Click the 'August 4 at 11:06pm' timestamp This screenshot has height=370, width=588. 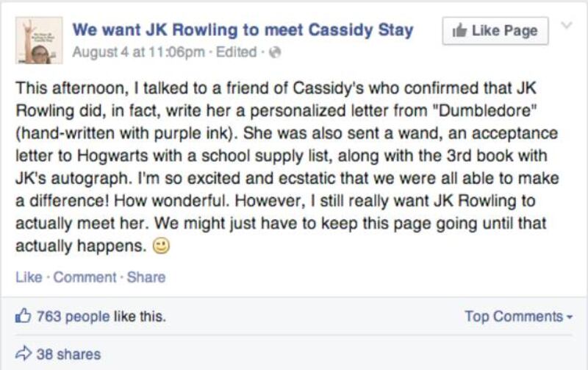139,52
